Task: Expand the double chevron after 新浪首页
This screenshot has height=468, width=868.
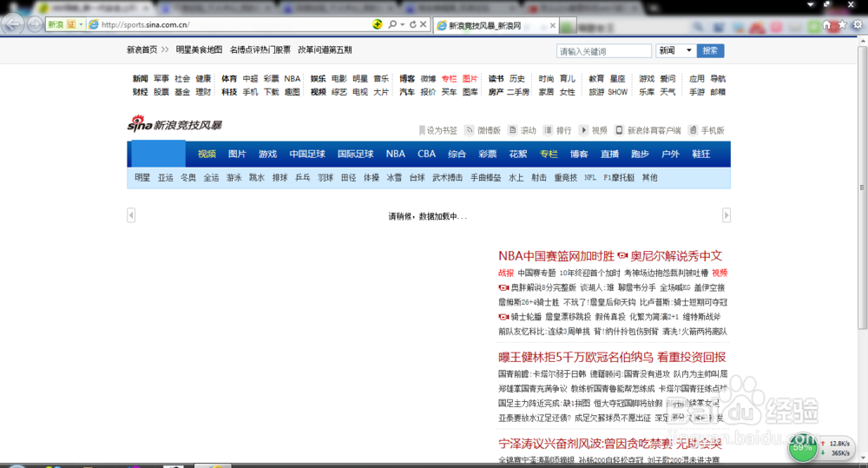Action: coord(165,49)
